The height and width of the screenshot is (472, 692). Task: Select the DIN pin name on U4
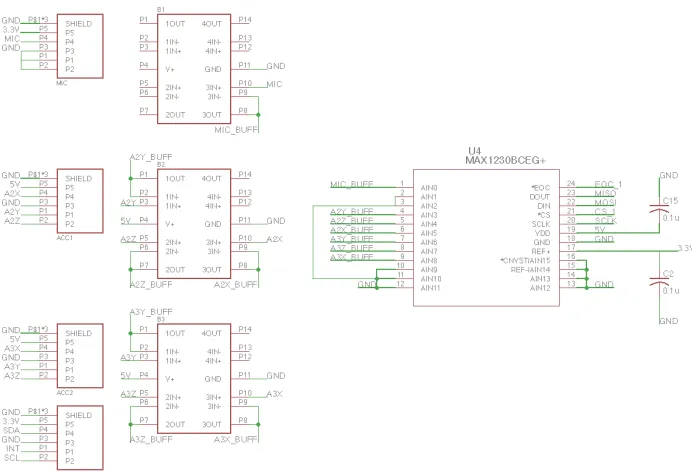(x=544, y=206)
